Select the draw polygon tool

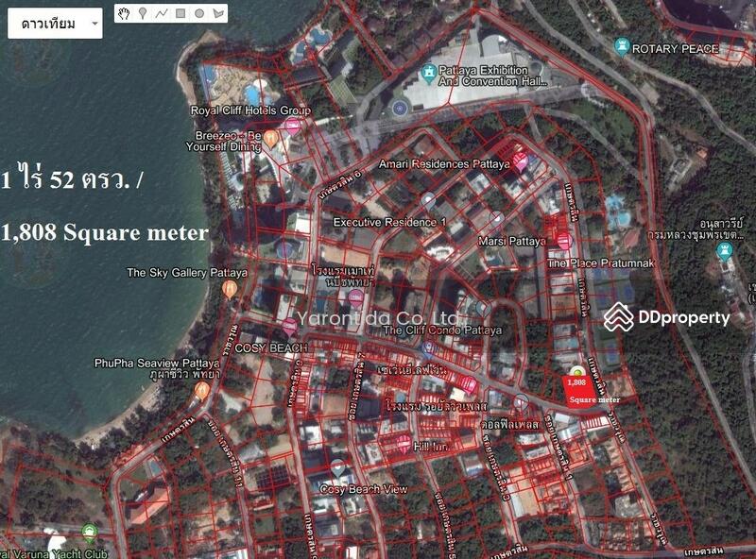218,13
